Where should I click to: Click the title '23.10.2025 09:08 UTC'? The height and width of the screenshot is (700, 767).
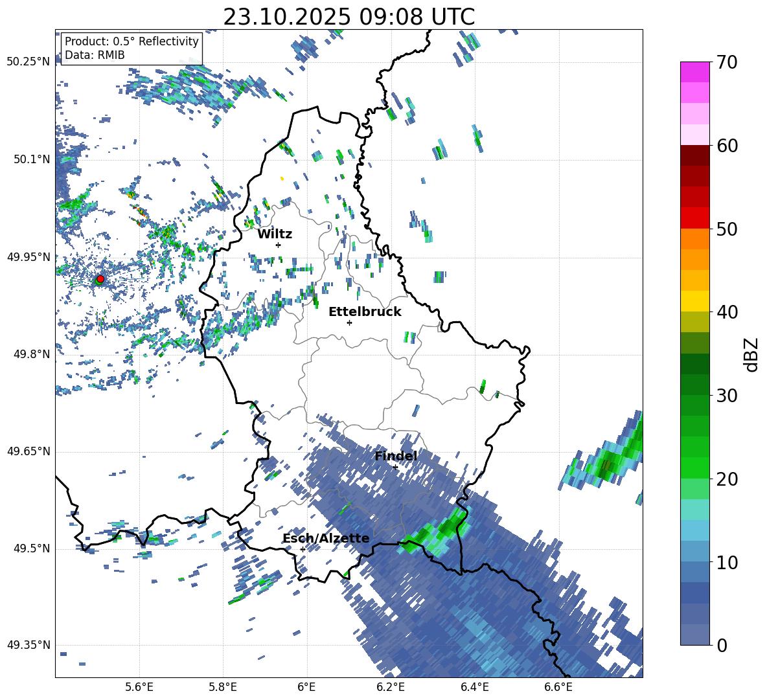[349, 17]
